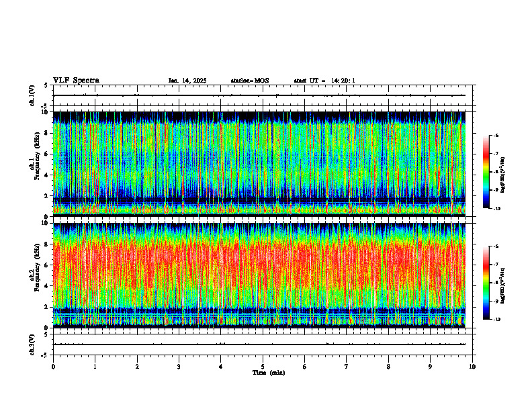The height and width of the screenshot is (411, 532).
Task: Click time axis tick label "8"
Action: [x=388, y=367]
